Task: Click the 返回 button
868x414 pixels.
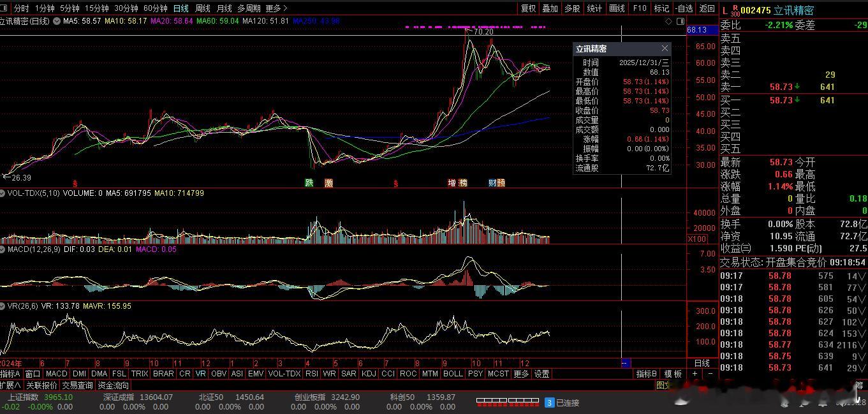Action: [707, 8]
